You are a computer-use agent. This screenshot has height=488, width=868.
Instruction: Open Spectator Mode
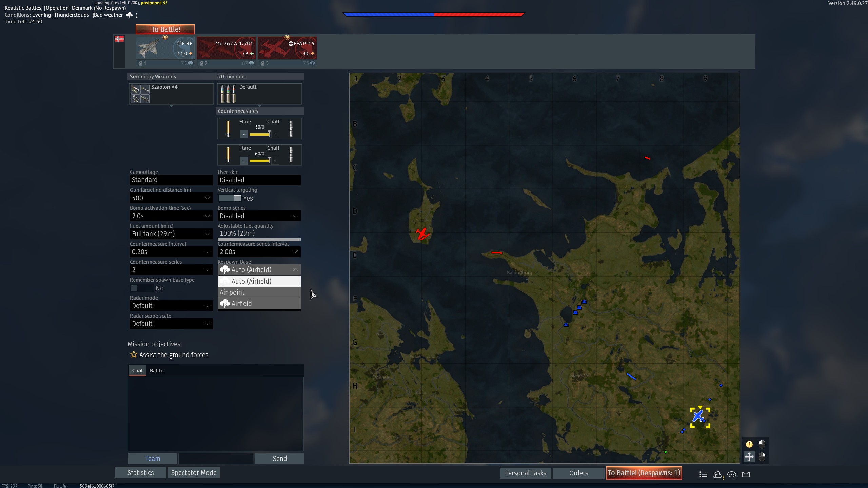(194, 473)
